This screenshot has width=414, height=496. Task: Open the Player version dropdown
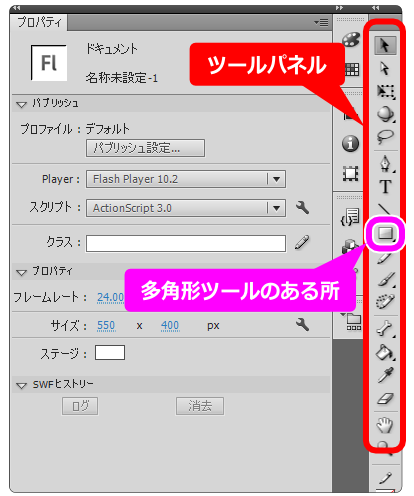point(186,179)
